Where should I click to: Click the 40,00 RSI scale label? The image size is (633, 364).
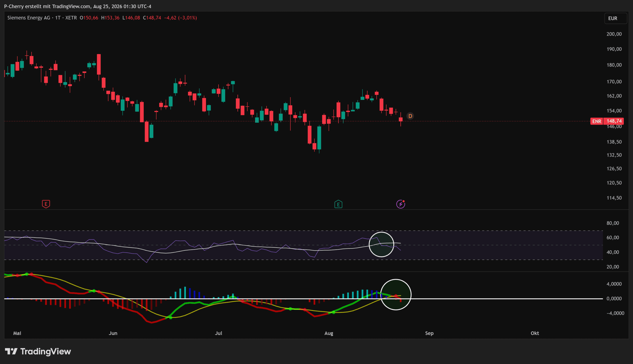pyautogui.click(x=613, y=252)
